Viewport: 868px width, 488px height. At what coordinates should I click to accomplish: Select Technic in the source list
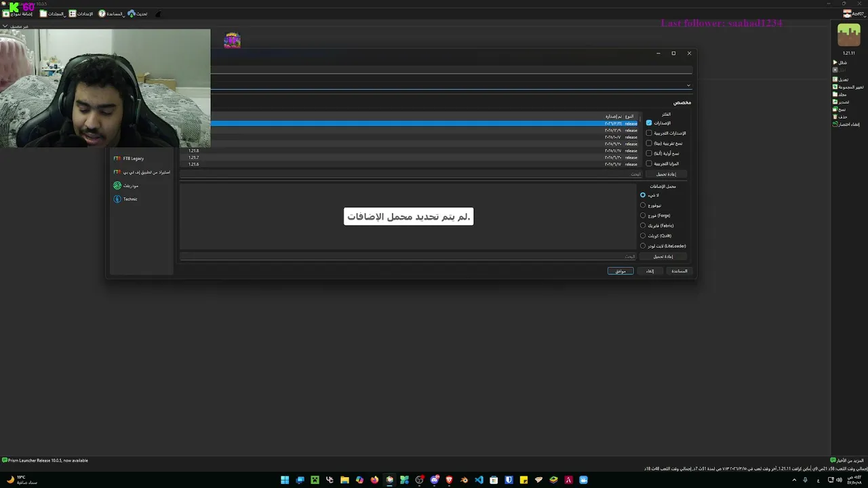point(142,199)
